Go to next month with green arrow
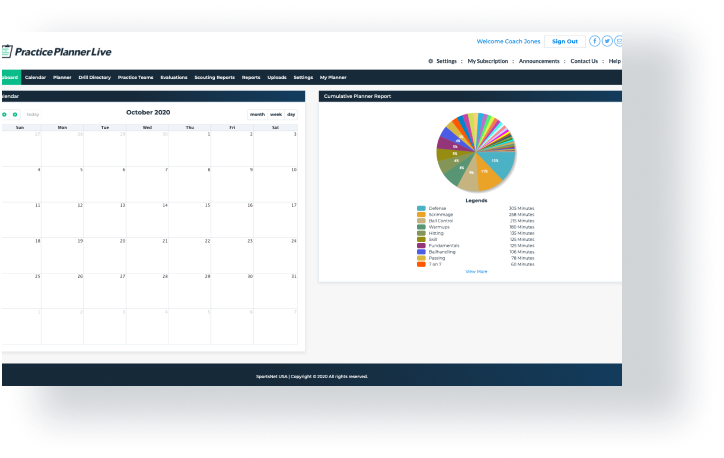 15,114
